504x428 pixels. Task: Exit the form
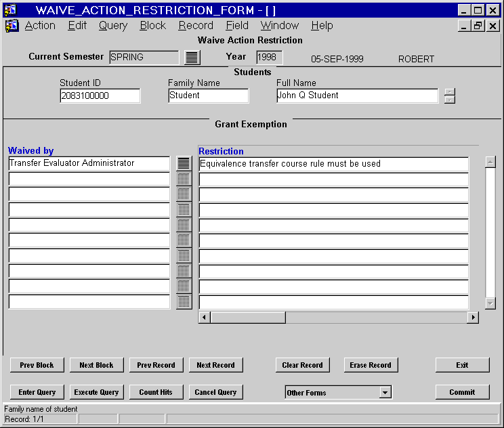coord(462,365)
